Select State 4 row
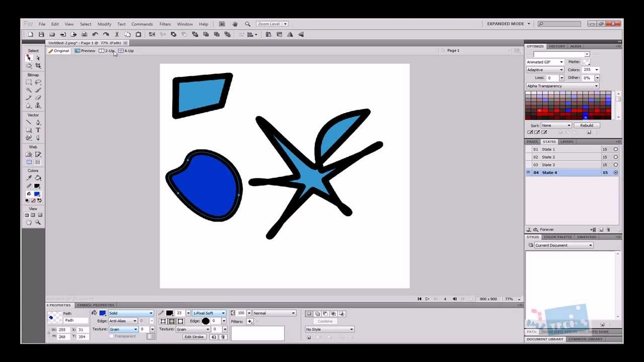This screenshot has height=362, width=644. coord(572,172)
